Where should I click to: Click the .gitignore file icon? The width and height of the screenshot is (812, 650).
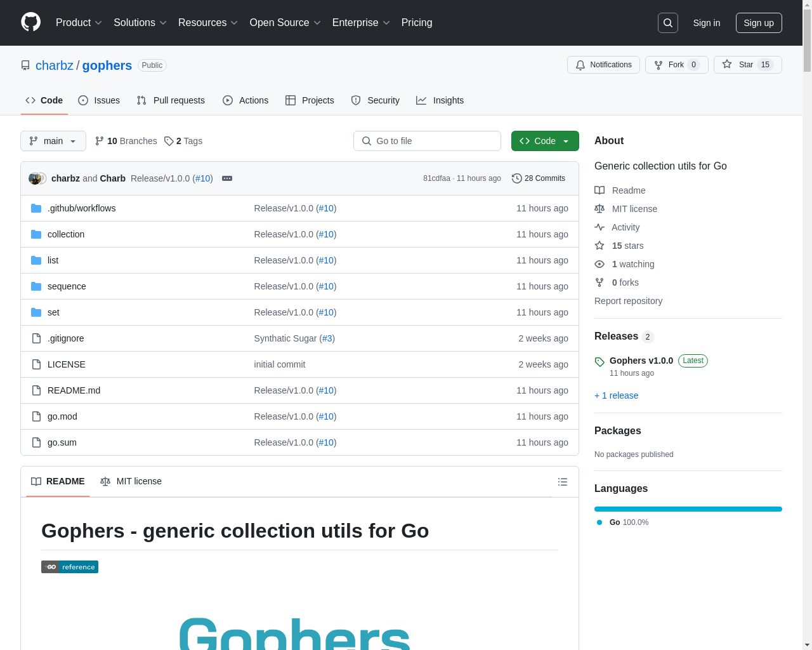36,338
